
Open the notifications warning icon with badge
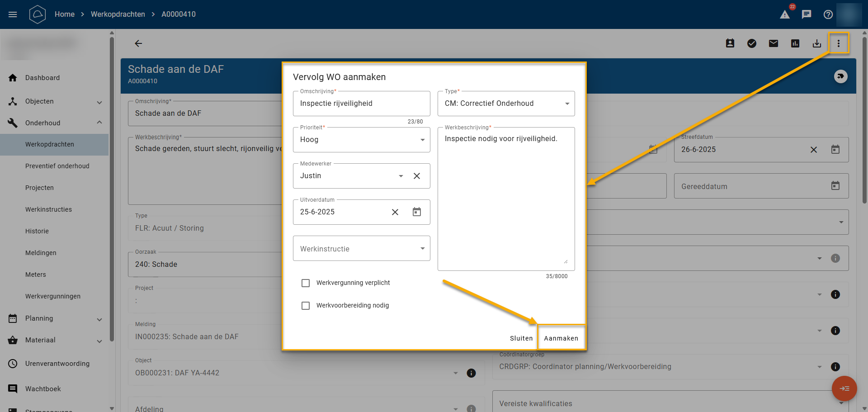pyautogui.click(x=785, y=14)
